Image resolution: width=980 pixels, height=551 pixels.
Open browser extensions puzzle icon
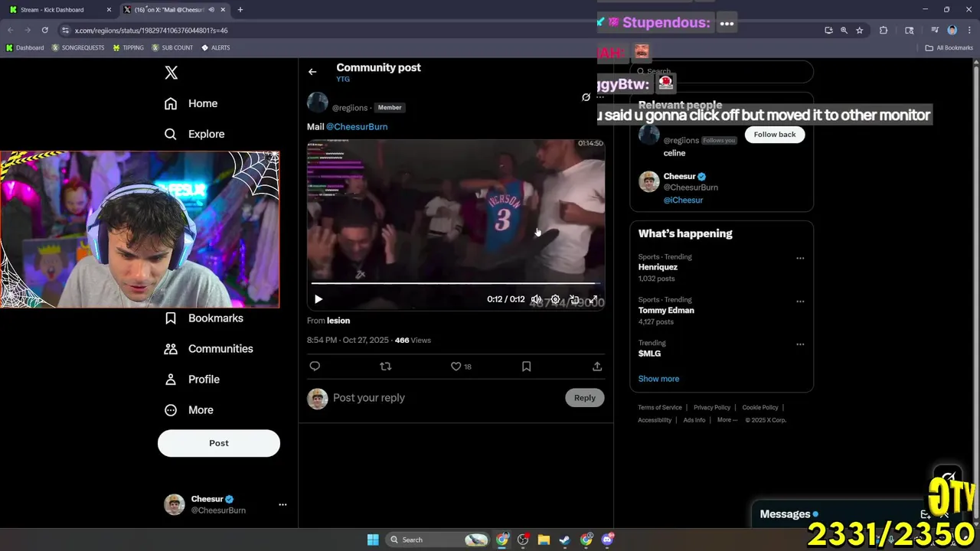[884, 31]
